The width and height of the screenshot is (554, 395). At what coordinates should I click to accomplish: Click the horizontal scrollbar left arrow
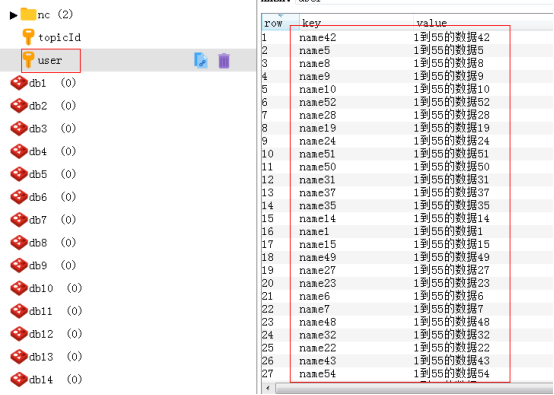[268, 388]
